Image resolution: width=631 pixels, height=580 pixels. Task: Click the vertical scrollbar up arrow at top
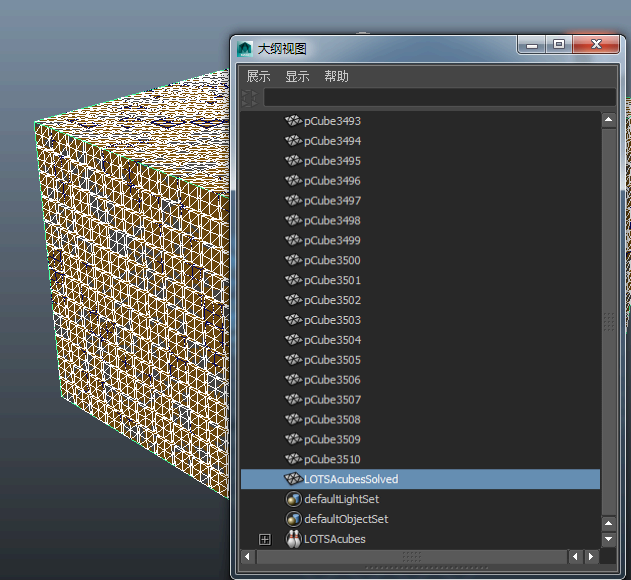608,120
